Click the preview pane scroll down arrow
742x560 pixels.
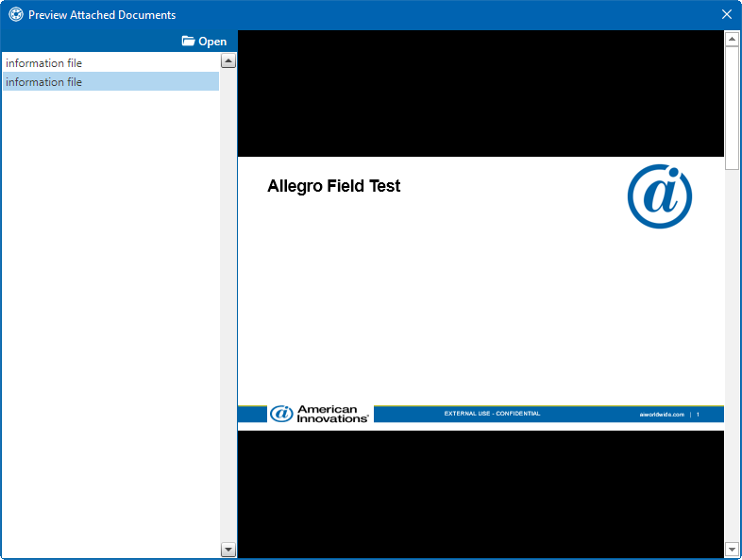tap(732, 550)
